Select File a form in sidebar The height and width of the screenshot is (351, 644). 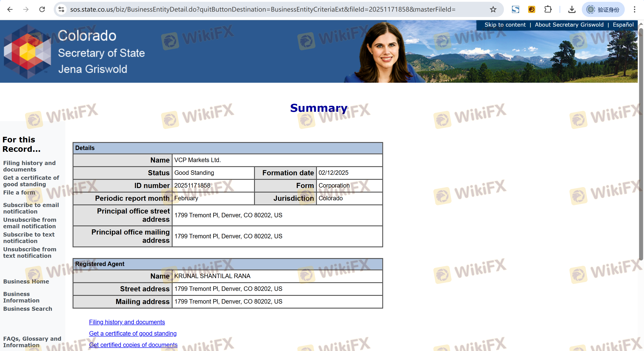click(x=19, y=192)
